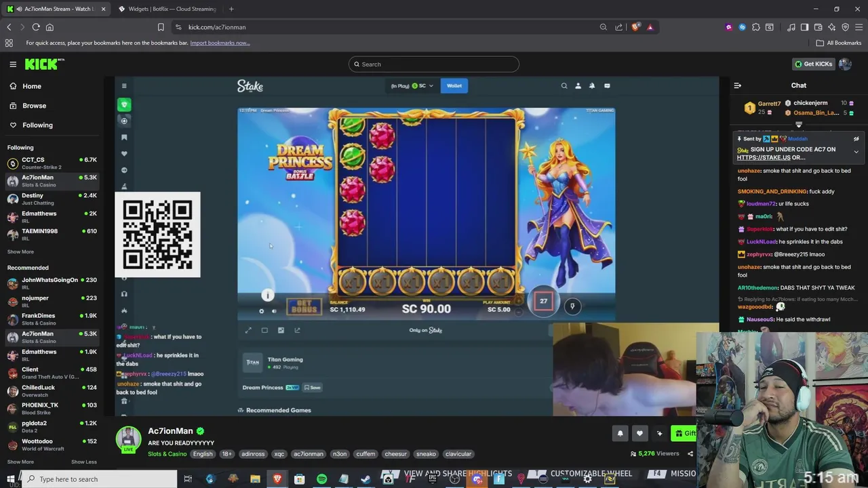Click the Ac7ionMan live avatar
Image resolution: width=868 pixels, height=488 pixels.
click(x=128, y=439)
